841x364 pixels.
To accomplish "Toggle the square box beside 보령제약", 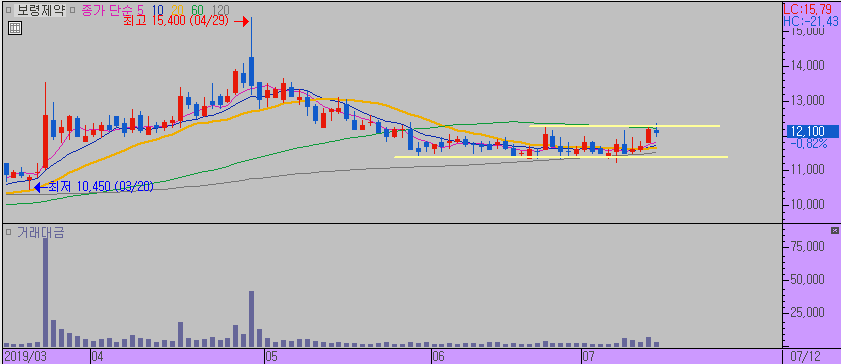I will 9,10.
